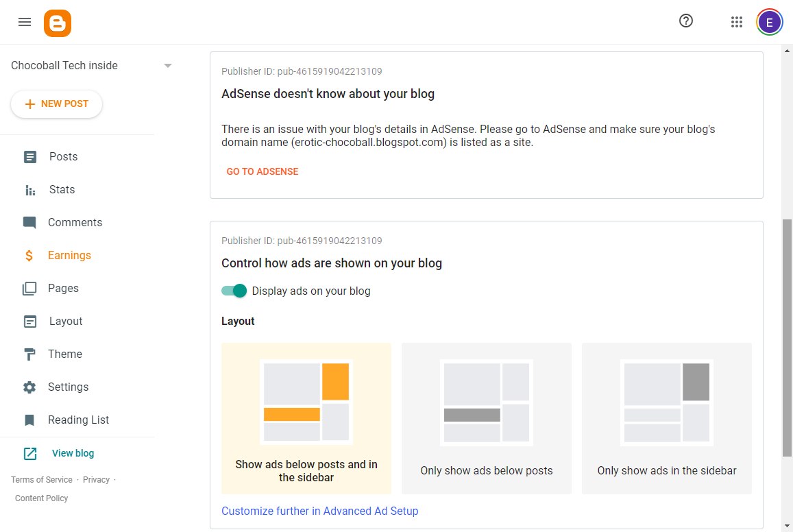Viewport: 793px width, 532px height.
Task: Click the Settings gear icon
Action: tap(29, 387)
